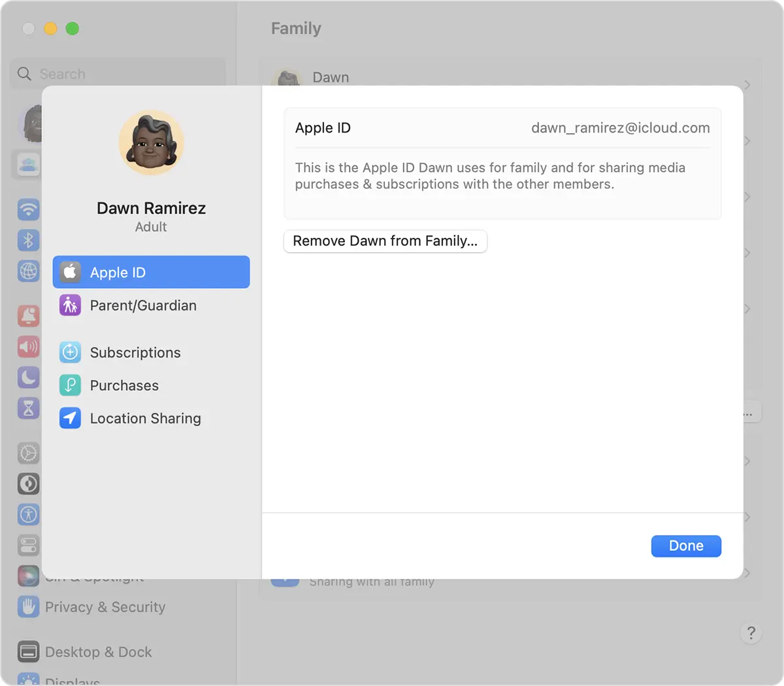Click the Location Sharing arrow icon
Image resolution: width=784 pixels, height=686 pixels.
point(71,418)
